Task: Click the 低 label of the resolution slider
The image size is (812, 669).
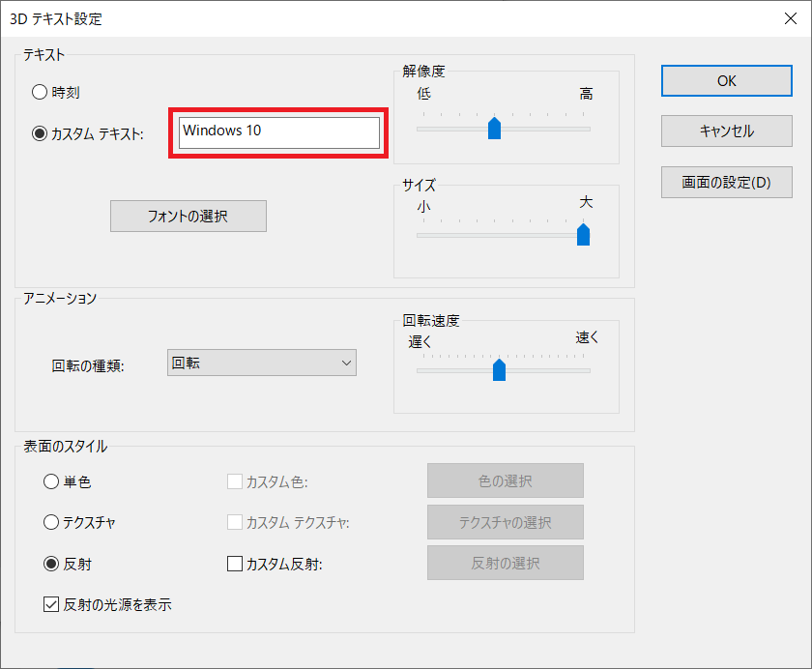Action: point(423,94)
